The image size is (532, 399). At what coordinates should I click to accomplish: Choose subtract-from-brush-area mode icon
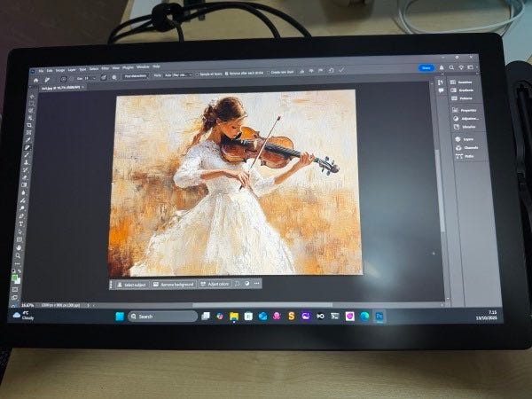point(71,80)
